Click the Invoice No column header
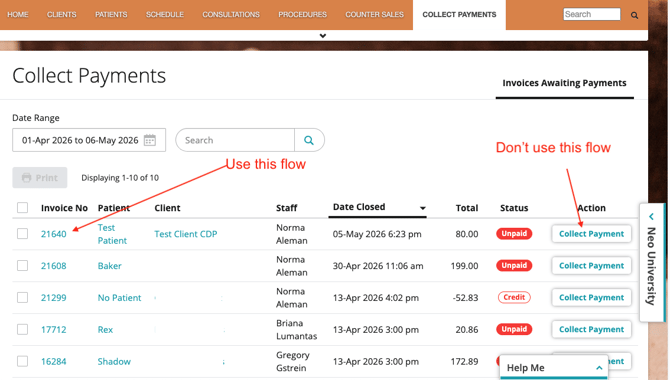670x380 pixels. click(64, 208)
